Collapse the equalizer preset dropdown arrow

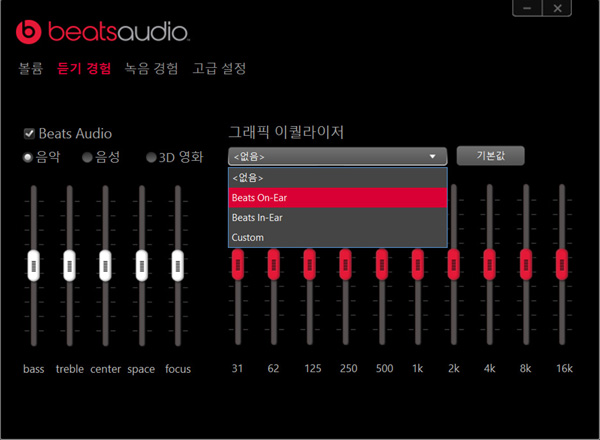(432, 156)
